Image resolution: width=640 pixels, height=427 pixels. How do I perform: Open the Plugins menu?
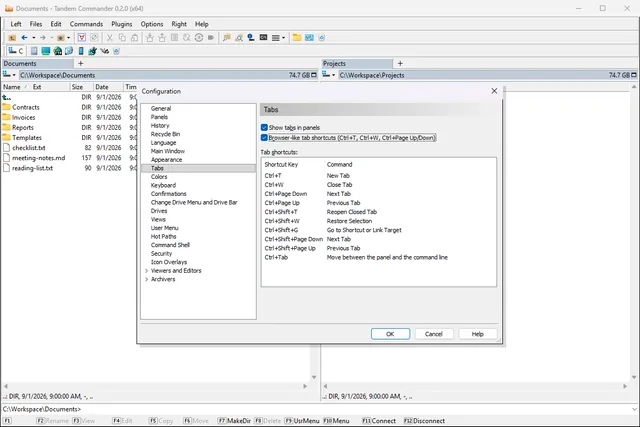[x=122, y=24]
